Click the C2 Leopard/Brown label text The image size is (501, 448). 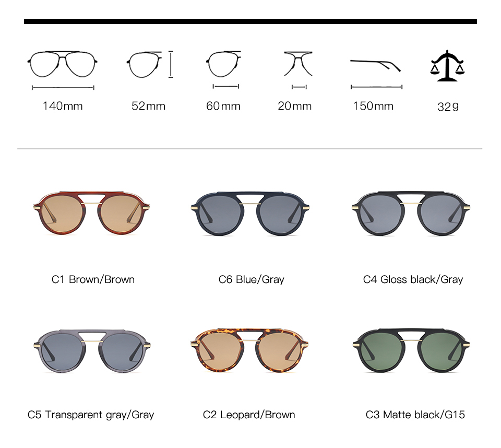coord(249,415)
